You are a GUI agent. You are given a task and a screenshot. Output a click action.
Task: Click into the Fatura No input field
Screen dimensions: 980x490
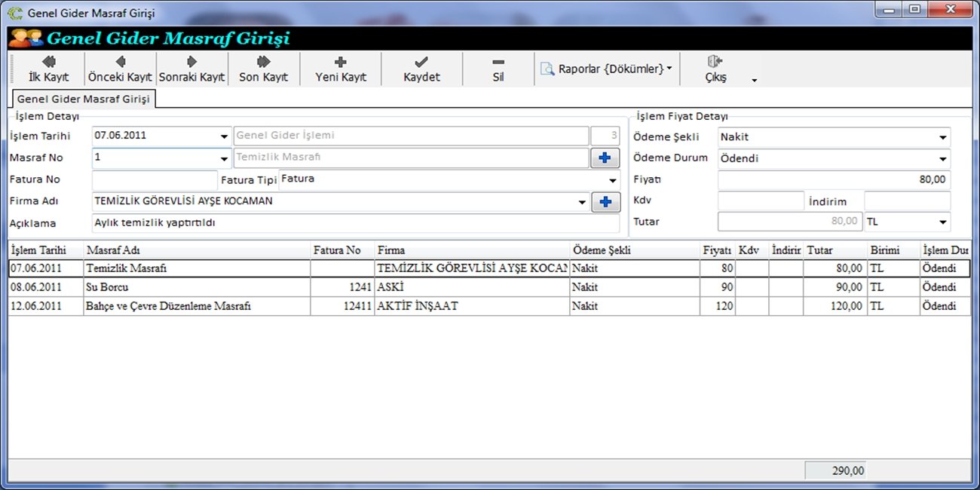point(155,180)
